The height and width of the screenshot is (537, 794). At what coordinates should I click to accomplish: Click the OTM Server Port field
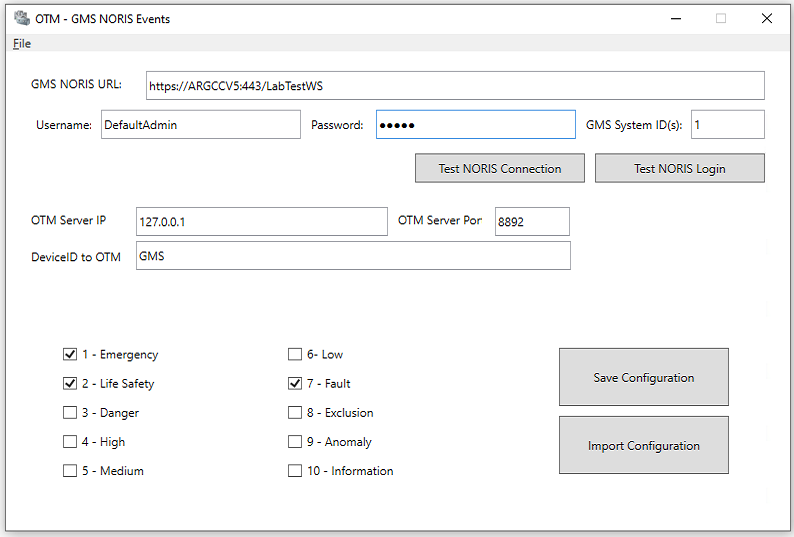(x=531, y=222)
